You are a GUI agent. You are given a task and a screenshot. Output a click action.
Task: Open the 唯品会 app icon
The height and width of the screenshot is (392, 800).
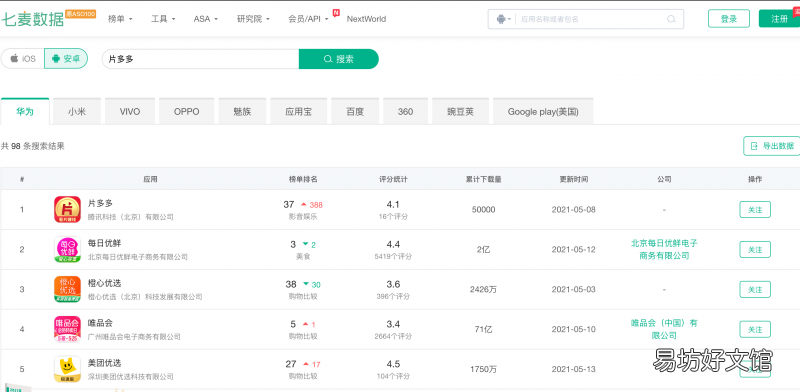[x=67, y=329]
